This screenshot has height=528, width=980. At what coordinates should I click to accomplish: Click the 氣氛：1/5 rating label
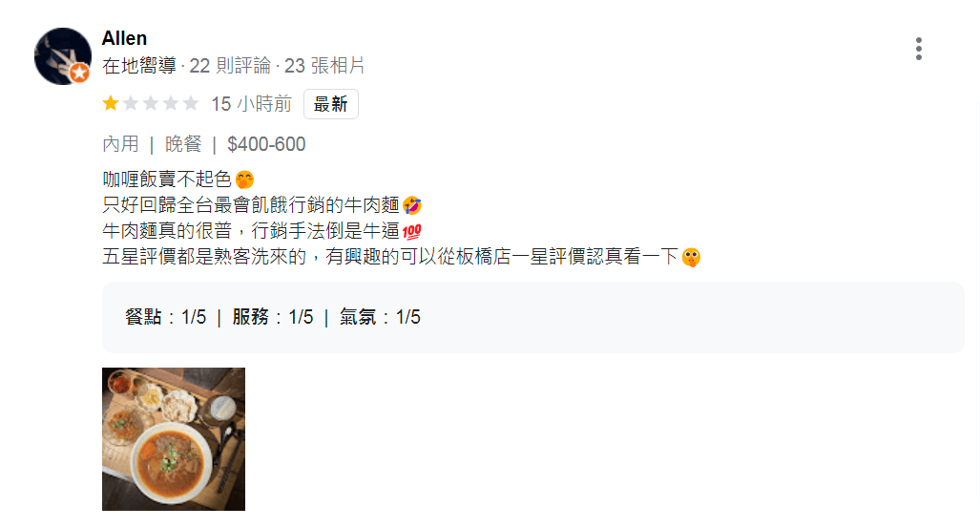[380, 317]
